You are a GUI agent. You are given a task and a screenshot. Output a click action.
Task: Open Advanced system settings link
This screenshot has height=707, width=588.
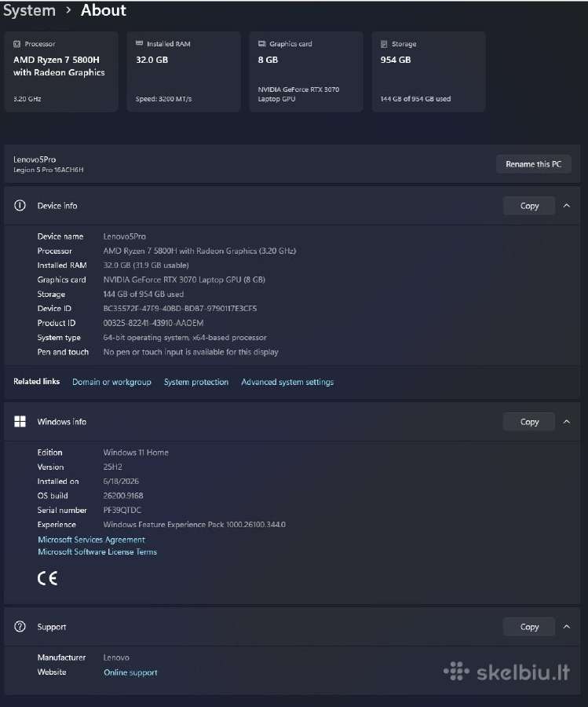click(287, 382)
